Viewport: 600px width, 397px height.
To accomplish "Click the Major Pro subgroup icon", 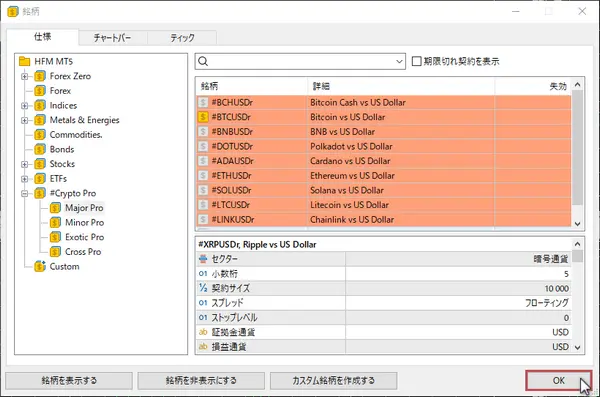I will coord(55,208).
